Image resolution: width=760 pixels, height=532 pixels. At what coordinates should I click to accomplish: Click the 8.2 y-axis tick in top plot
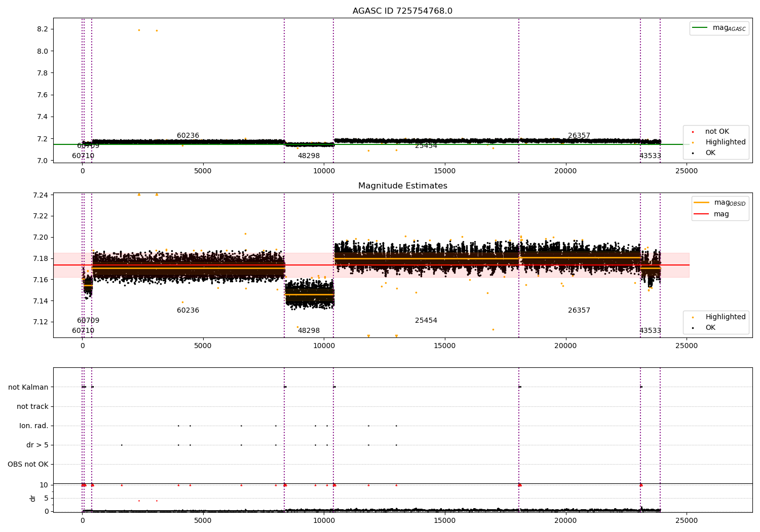pos(43,29)
